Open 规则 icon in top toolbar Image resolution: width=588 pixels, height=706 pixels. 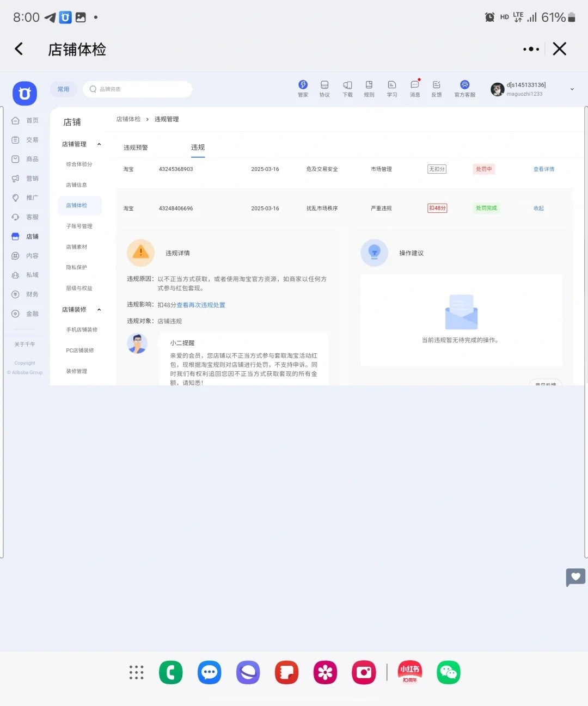[369, 88]
